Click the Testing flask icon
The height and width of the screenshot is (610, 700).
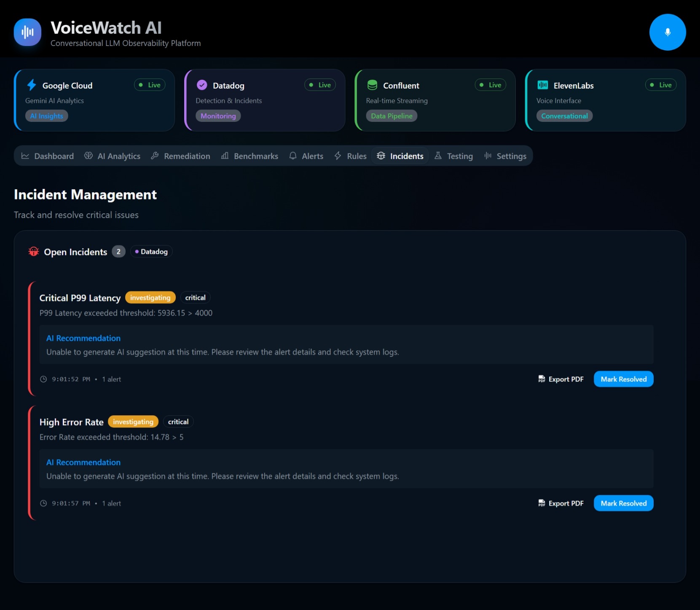[438, 156]
